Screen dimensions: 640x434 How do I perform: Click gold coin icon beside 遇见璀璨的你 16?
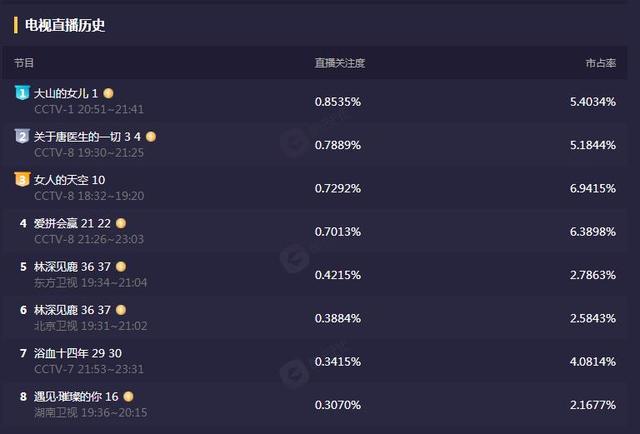(x=128, y=396)
